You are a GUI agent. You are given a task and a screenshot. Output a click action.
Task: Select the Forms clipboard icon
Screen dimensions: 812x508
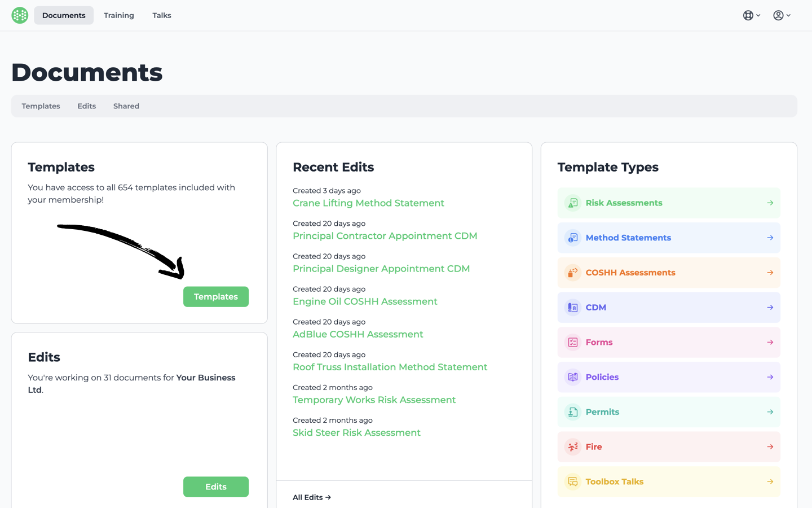point(572,342)
